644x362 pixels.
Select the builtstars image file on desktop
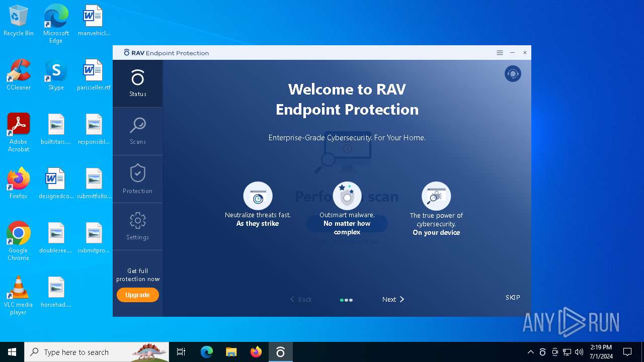(56, 130)
